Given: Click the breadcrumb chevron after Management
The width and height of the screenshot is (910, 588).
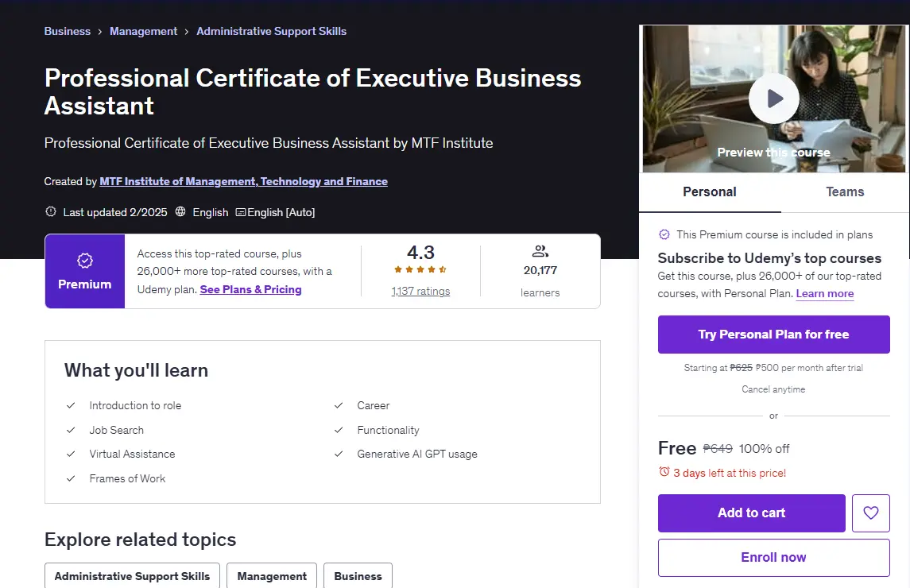Looking at the screenshot, I should (x=186, y=32).
